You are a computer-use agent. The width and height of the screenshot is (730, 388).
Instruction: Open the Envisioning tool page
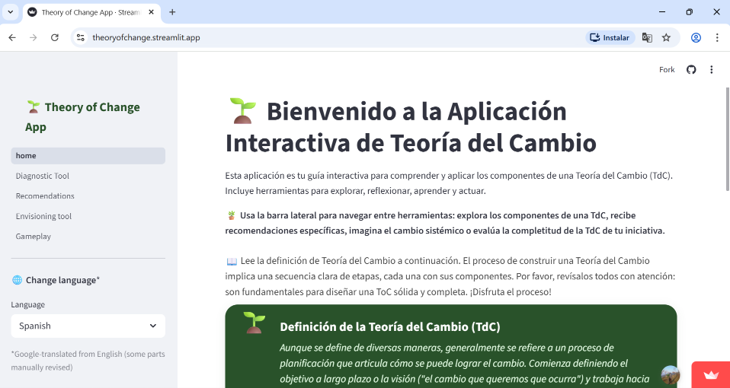point(88,216)
